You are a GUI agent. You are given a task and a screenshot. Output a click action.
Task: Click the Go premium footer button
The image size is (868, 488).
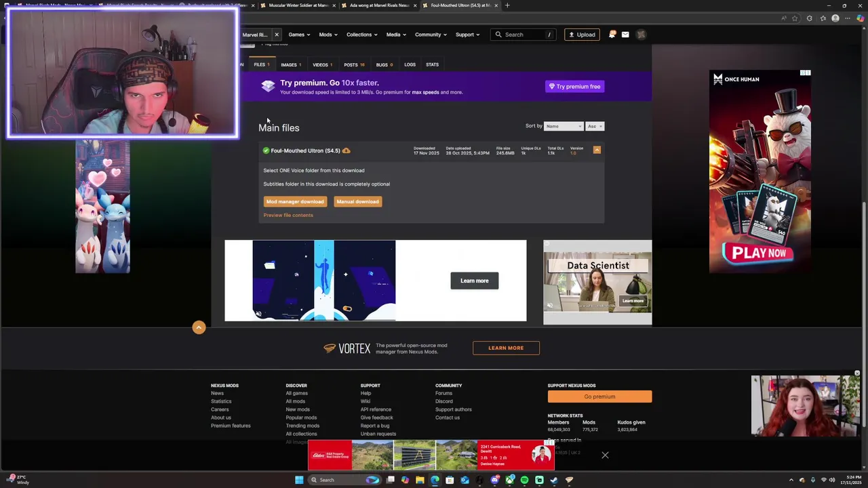(599, 396)
